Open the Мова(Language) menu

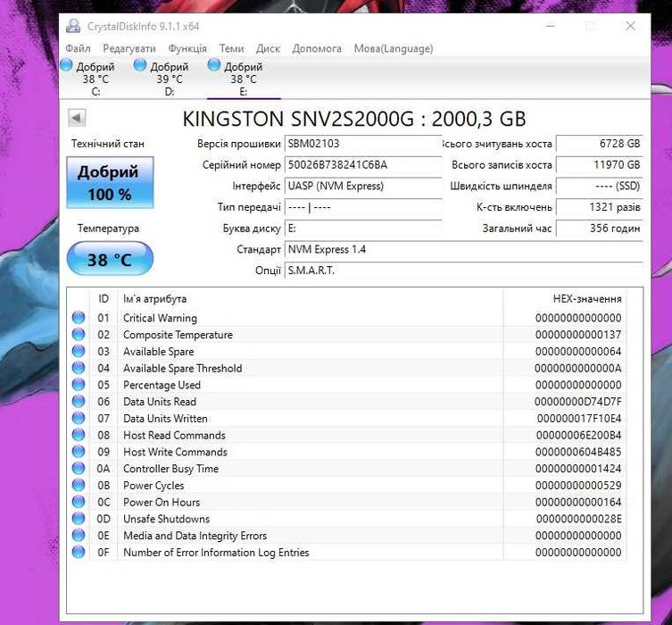394,48
